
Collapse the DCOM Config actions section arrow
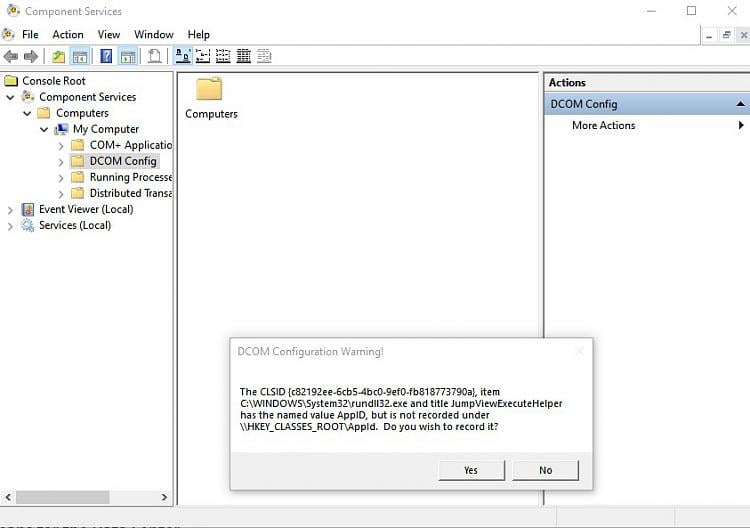tap(740, 104)
